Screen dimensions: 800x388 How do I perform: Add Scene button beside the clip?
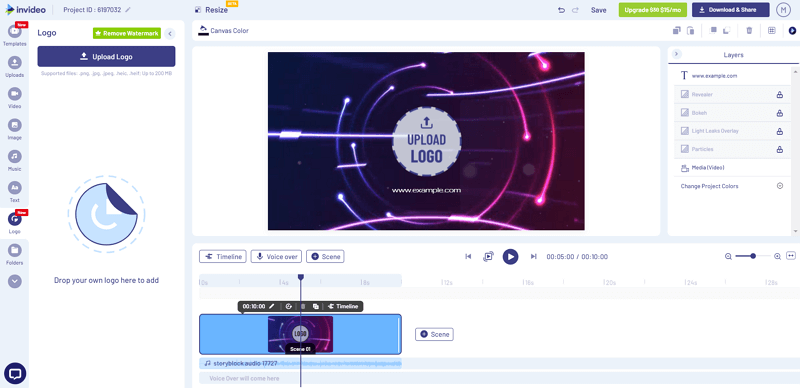[434, 334]
